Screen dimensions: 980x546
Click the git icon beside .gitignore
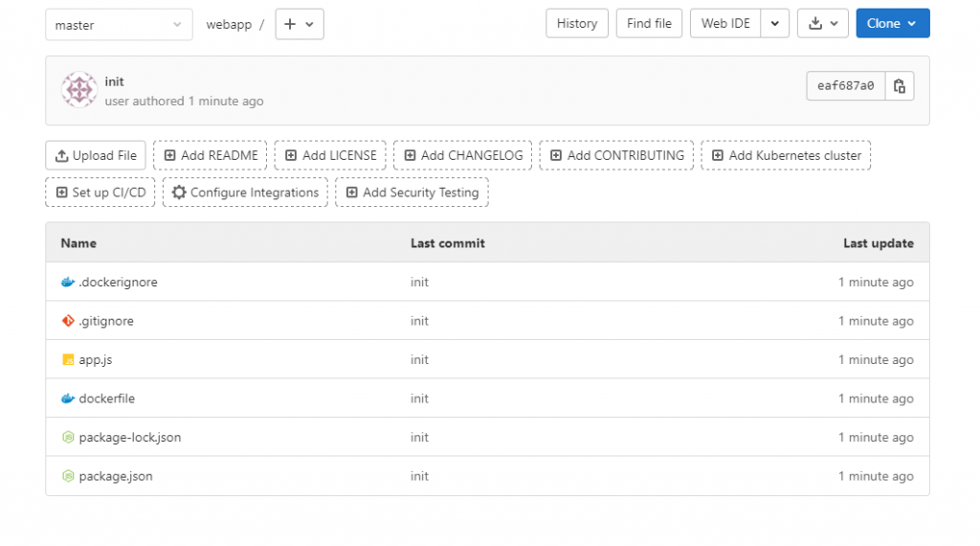pos(68,321)
